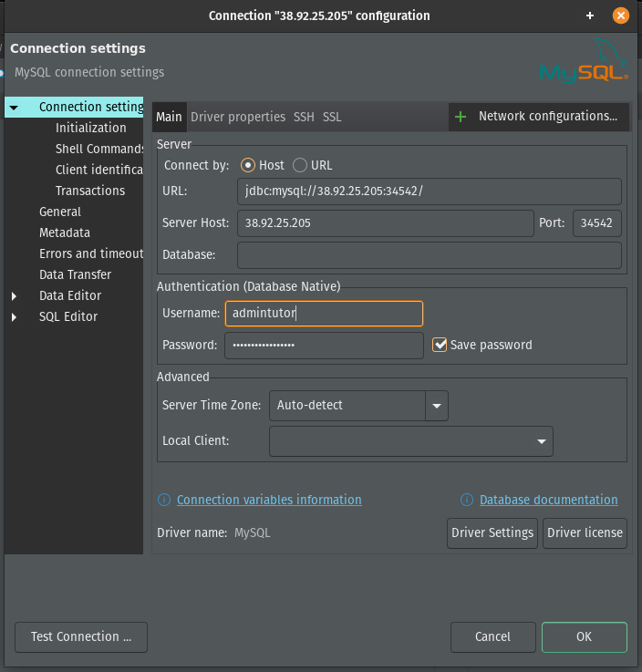Screen dimensions: 642x672
Task: Select Errors and timeouts in the sidebar
Action: click(x=91, y=253)
